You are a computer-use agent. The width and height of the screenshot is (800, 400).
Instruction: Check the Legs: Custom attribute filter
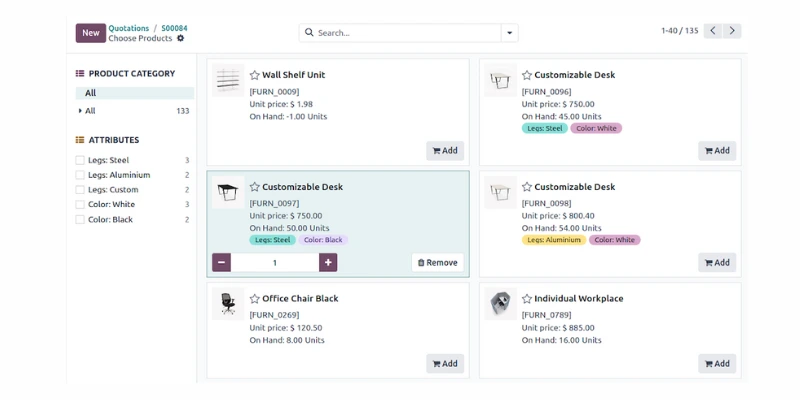tap(80, 190)
